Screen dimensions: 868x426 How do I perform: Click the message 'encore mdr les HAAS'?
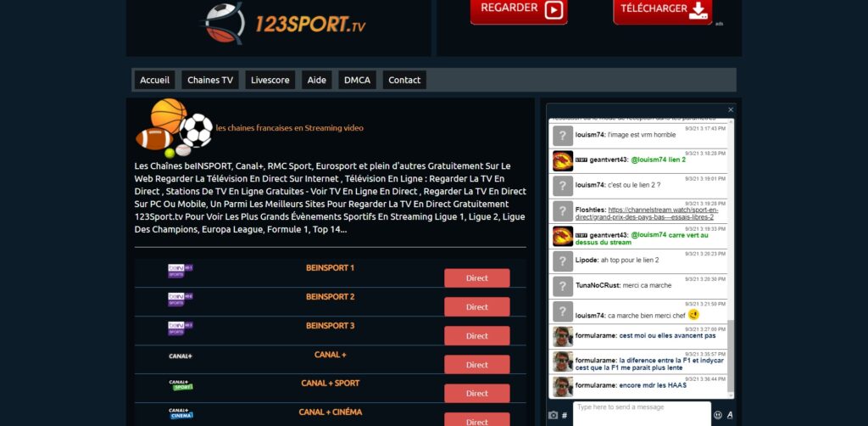653,385
